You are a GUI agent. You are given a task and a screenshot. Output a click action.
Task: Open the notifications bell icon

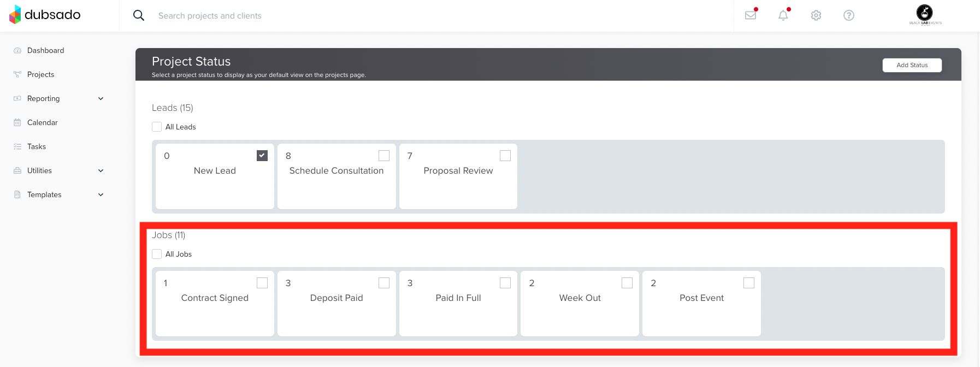(x=783, y=15)
